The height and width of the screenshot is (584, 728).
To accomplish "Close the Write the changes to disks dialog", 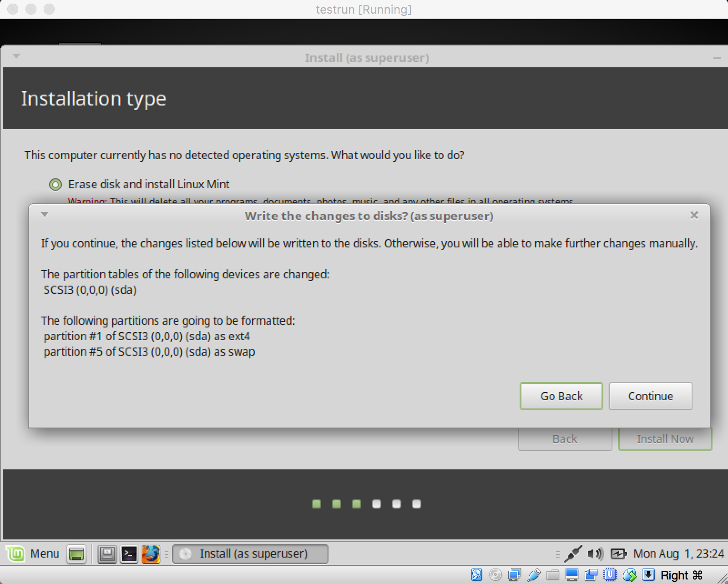I will [694, 215].
